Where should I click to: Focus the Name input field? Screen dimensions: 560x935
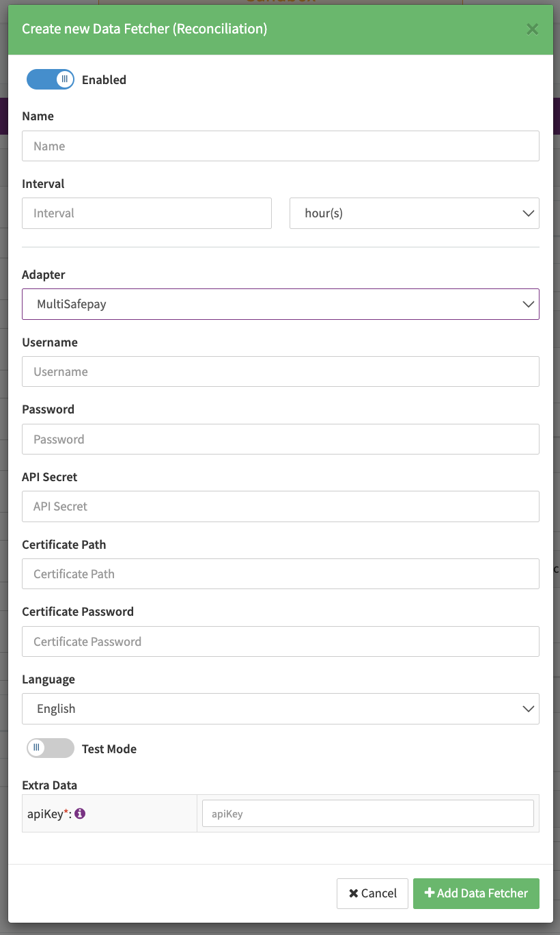[x=280, y=146]
